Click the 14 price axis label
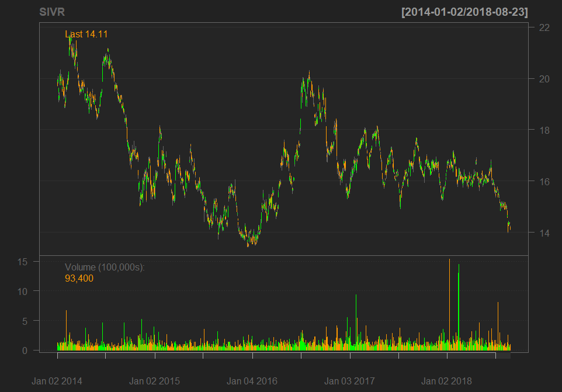The width and height of the screenshot is (562, 392). (x=544, y=233)
